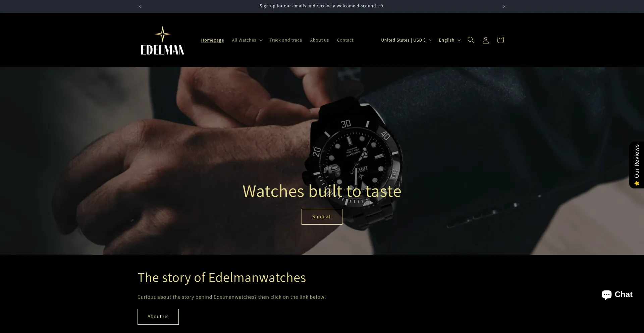Open About us in navigation bar
The image size is (644, 333).
click(x=319, y=40)
